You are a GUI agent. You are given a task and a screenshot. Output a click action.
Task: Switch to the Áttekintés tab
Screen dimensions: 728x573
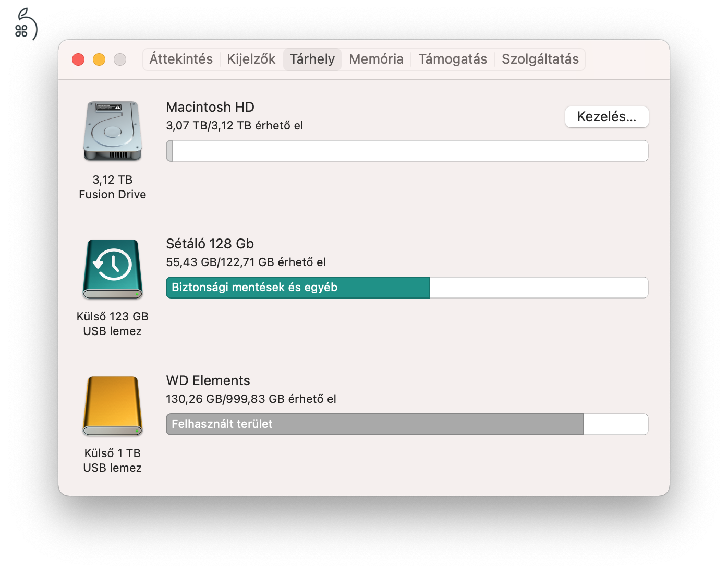click(181, 59)
